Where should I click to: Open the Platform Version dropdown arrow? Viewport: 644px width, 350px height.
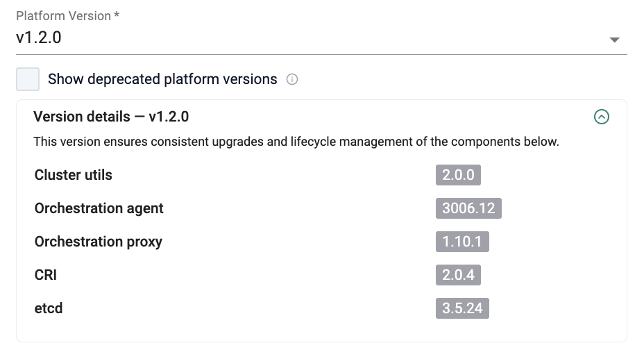[x=613, y=40]
